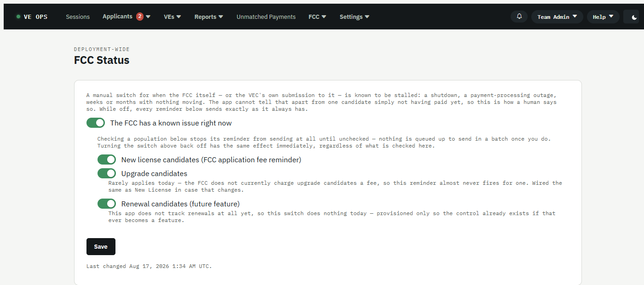Click the Applicants red badge showing 2
The height and width of the screenshot is (285, 644).
pyautogui.click(x=140, y=17)
